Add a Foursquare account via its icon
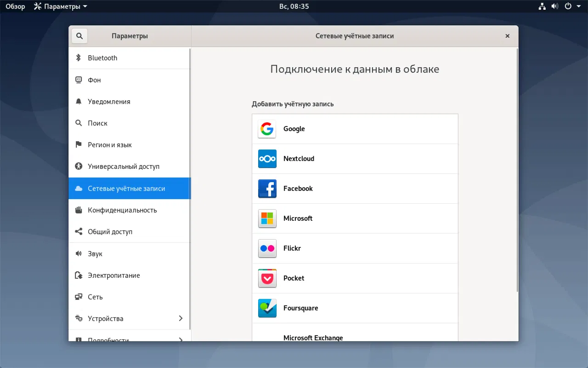The image size is (588, 368). [267, 308]
